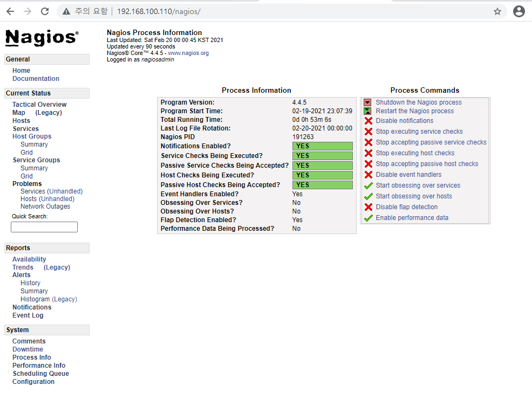This screenshot has height=406, width=532.
Task: Click the red X beside Stop executing service checks
Action: click(x=369, y=132)
